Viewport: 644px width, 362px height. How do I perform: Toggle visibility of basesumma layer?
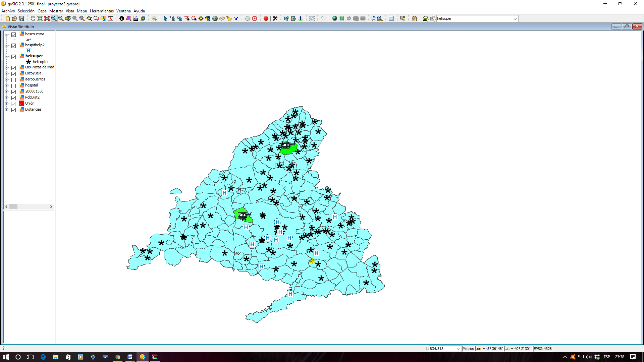[14, 35]
